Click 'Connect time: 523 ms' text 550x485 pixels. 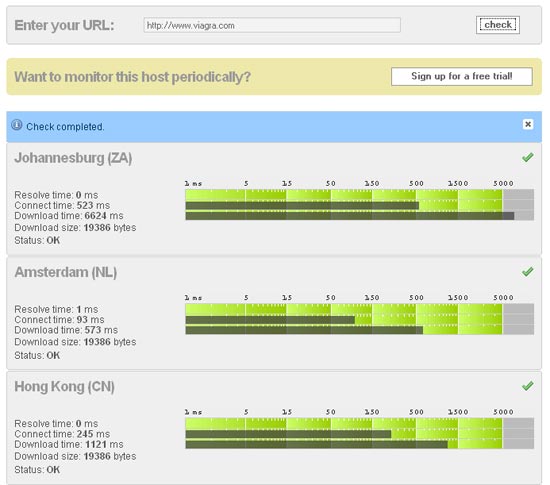point(62,206)
